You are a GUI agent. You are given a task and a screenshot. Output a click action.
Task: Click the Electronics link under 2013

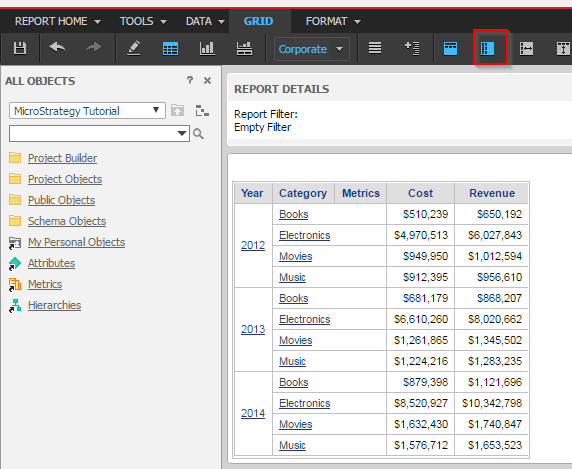[305, 319]
